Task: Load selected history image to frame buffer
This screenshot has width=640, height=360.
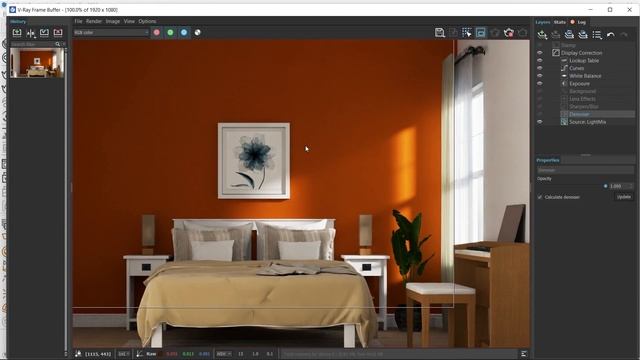Action: (x=44, y=33)
